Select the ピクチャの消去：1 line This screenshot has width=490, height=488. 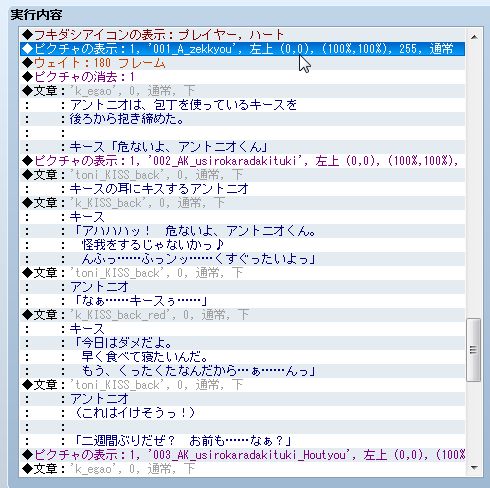coord(243,77)
